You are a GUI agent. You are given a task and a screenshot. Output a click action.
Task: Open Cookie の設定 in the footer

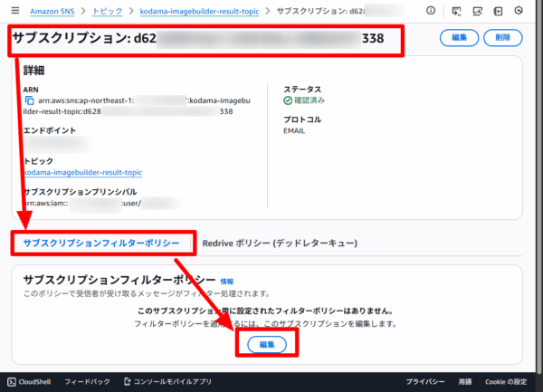click(x=506, y=382)
